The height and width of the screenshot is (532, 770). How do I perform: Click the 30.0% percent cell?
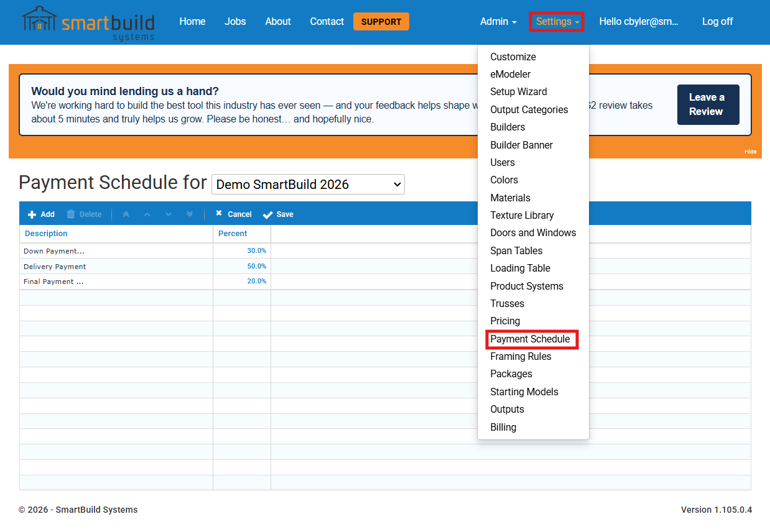pos(242,251)
